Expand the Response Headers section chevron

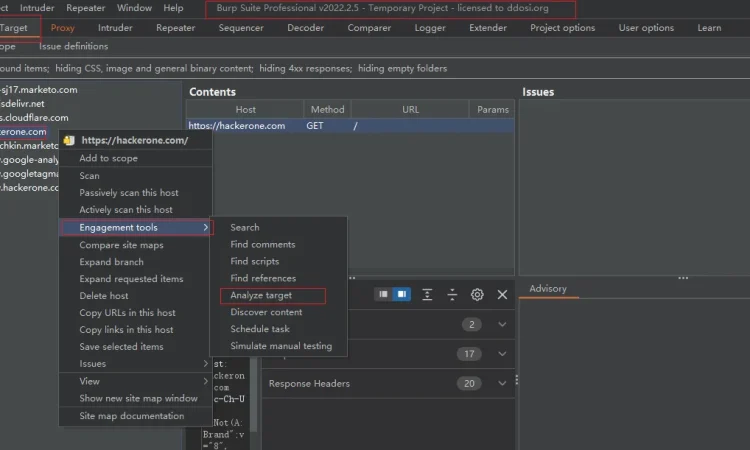(502, 384)
